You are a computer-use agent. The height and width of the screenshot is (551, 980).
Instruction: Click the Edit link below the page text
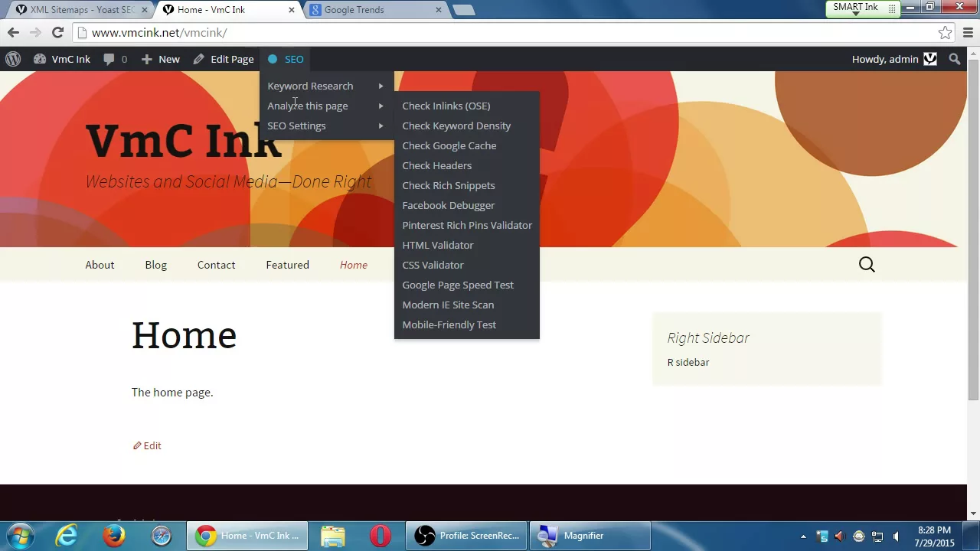147,445
